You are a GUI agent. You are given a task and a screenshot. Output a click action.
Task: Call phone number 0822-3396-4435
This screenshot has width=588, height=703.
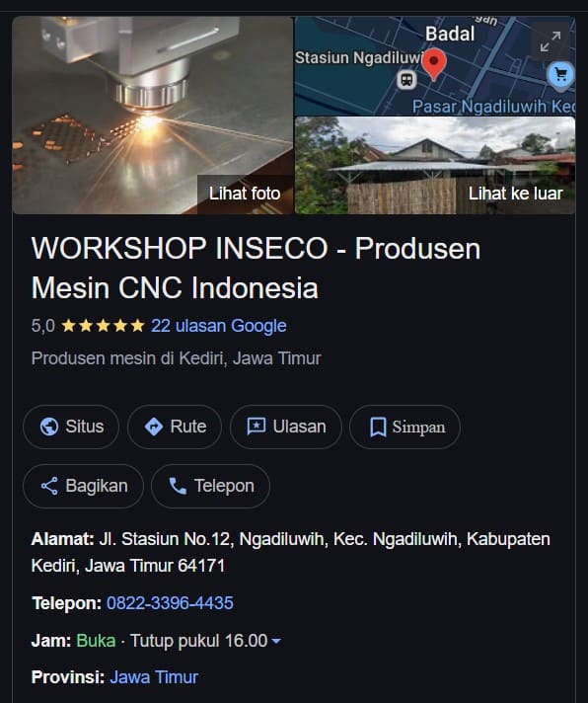tap(170, 603)
